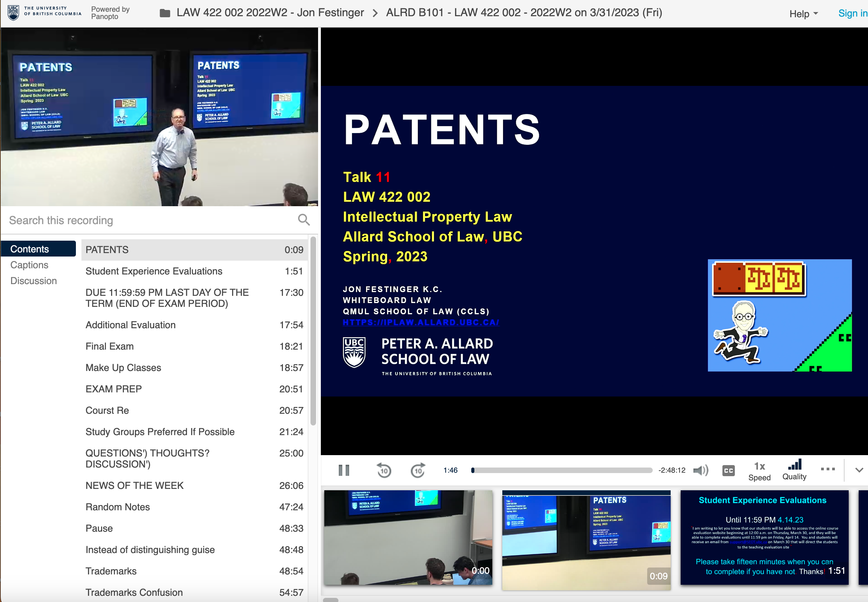Jump to Pause at 48:33
868x602 pixels.
[194, 529]
